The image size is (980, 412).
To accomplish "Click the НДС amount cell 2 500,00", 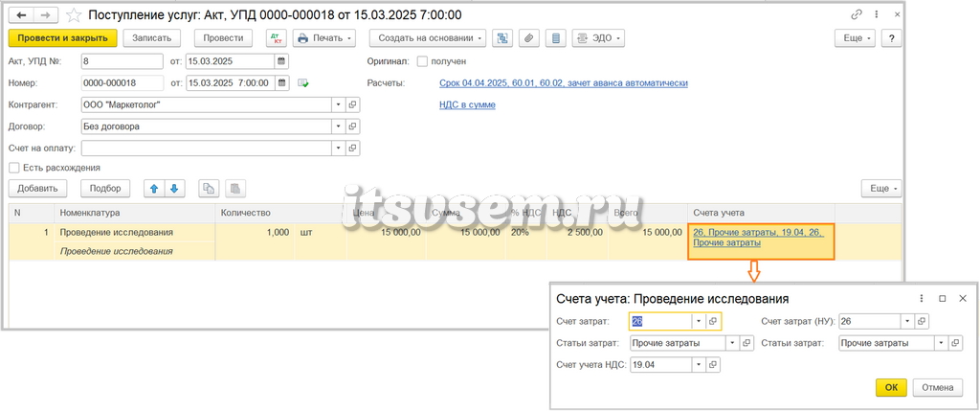I will tap(577, 232).
